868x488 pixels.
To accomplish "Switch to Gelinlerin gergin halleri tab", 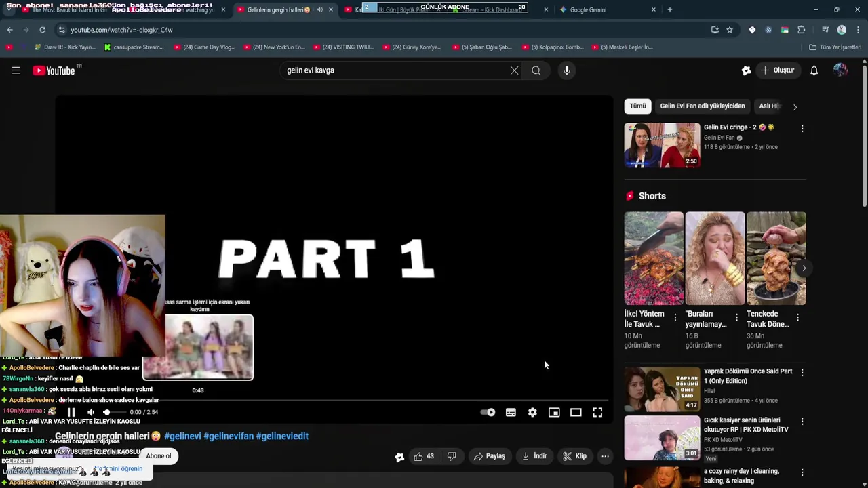I will [x=279, y=9].
